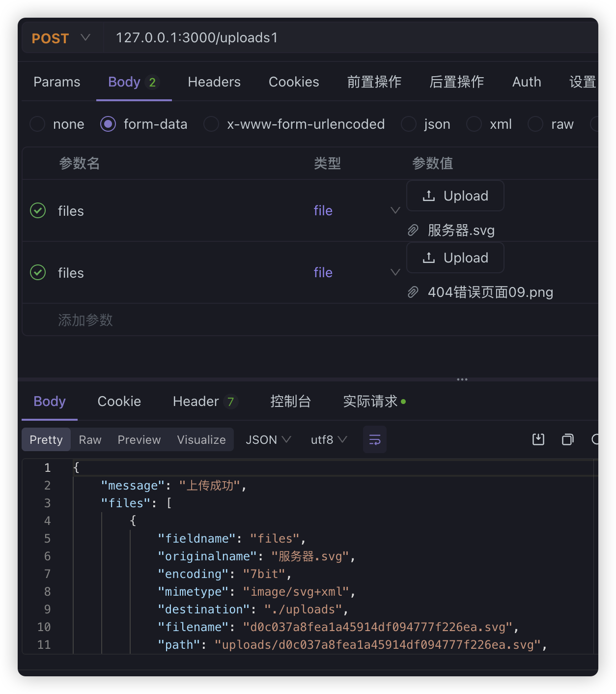Click the paperclip icon next to 服务器.svg
The width and height of the screenshot is (616, 694).
[x=413, y=230]
